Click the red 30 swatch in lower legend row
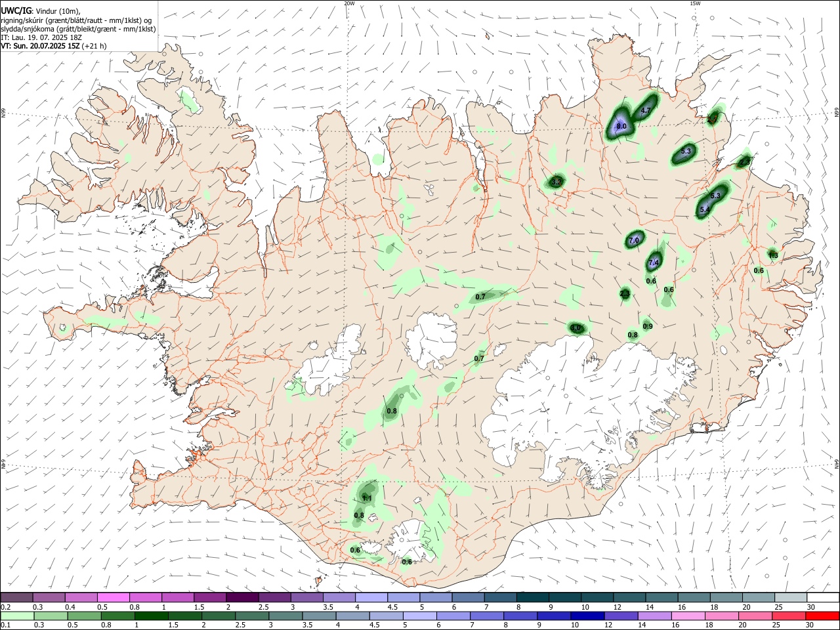 [x=822, y=616]
